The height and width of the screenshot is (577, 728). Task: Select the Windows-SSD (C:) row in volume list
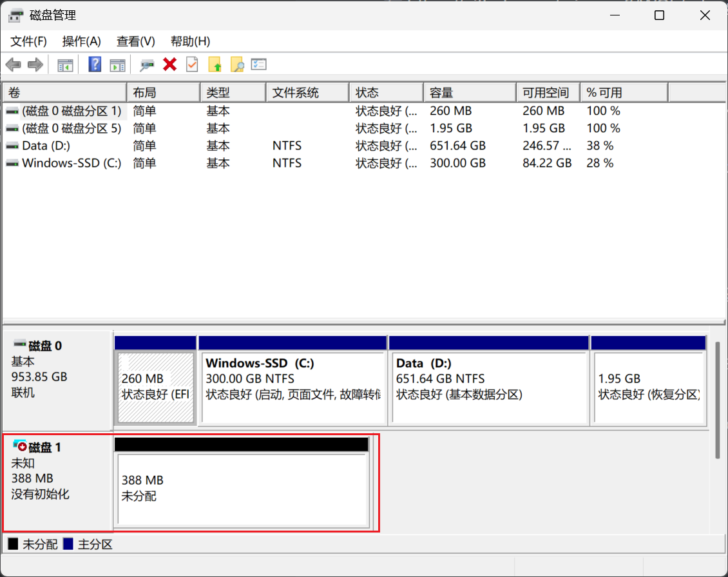pyautogui.click(x=71, y=163)
